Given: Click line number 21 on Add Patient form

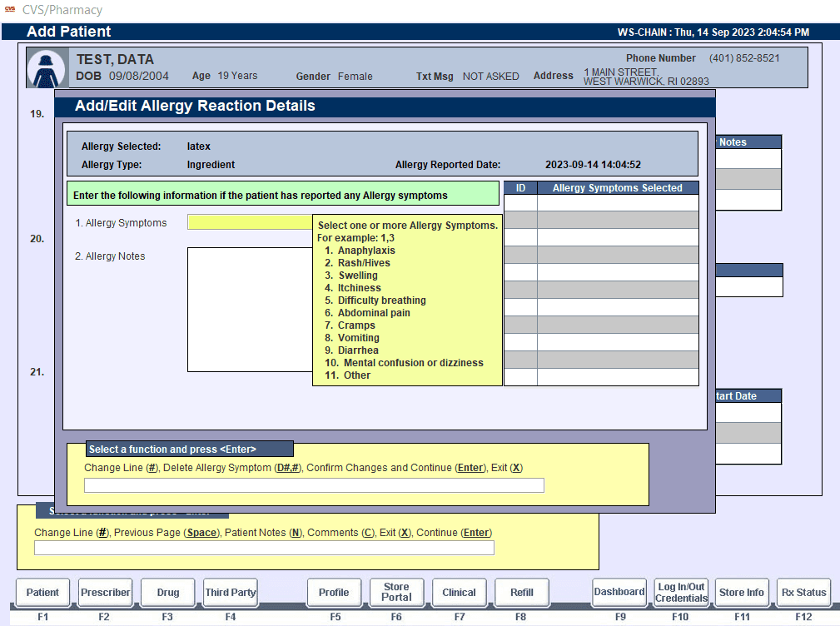Looking at the screenshot, I should click(x=37, y=371).
